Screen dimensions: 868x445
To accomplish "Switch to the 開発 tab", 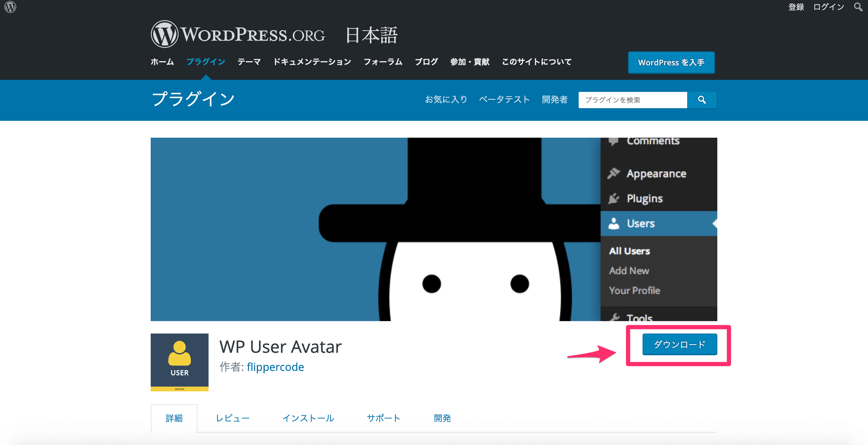I will pos(442,418).
